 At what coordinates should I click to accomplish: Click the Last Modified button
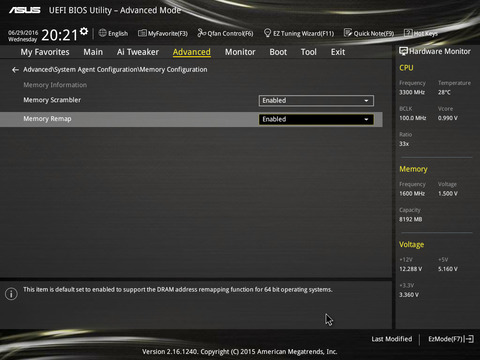point(392,339)
